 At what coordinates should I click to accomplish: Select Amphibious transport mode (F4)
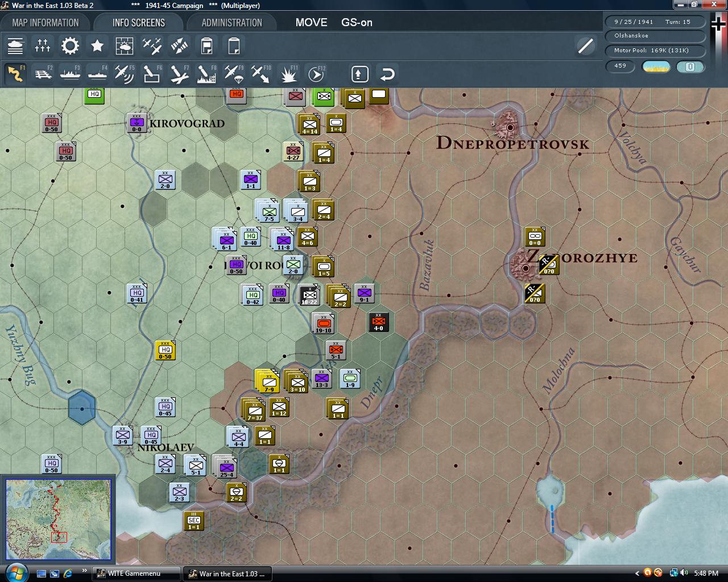pos(97,74)
